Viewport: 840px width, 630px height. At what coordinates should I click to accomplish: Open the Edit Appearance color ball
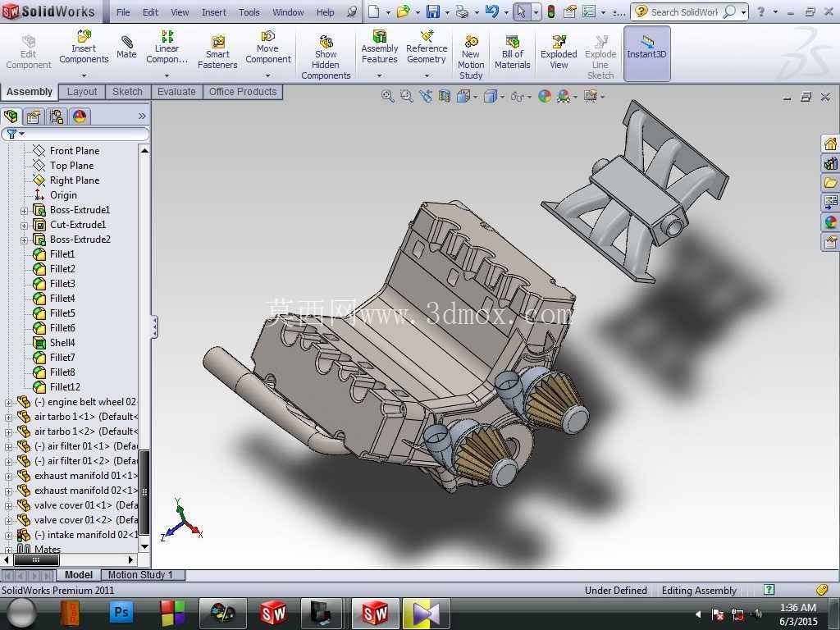545,97
